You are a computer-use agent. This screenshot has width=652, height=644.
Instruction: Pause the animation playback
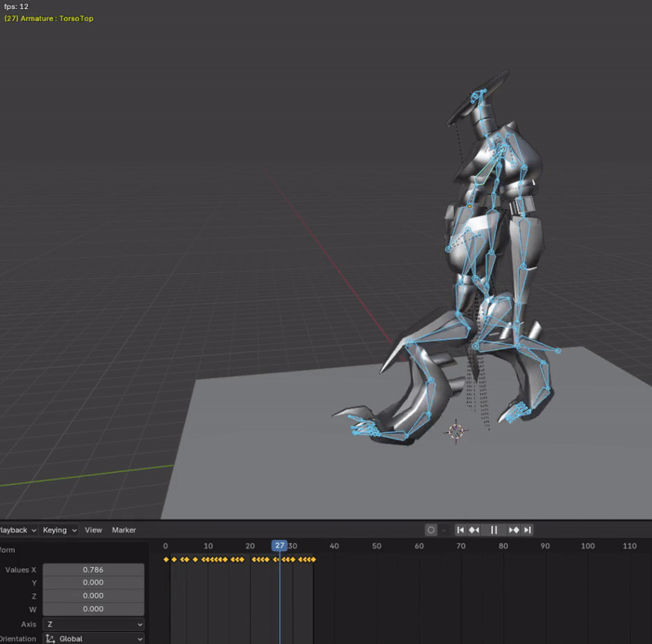point(494,530)
